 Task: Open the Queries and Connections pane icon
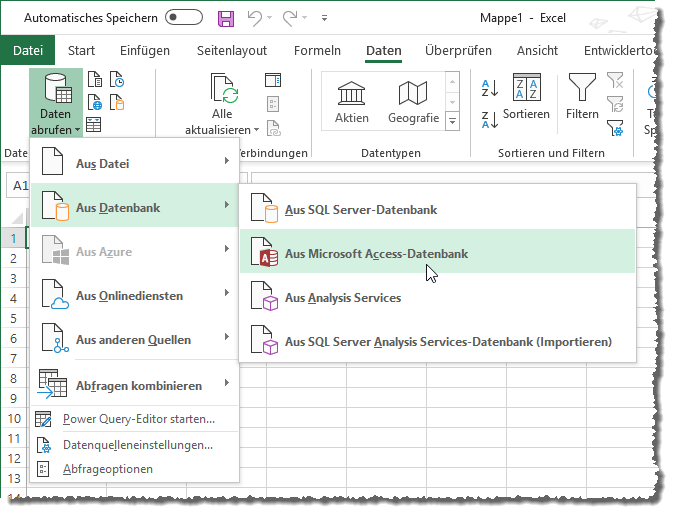click(273, 80)
